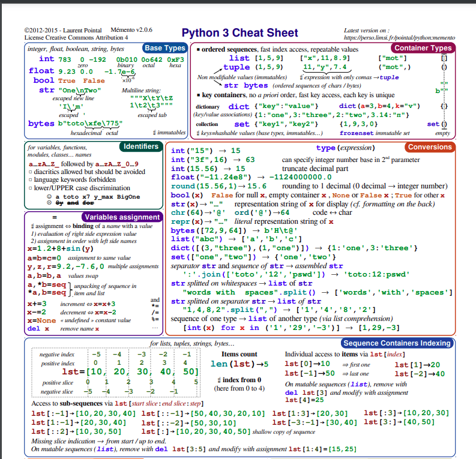Click the "Variables assignment" section header

pos(122,217)
